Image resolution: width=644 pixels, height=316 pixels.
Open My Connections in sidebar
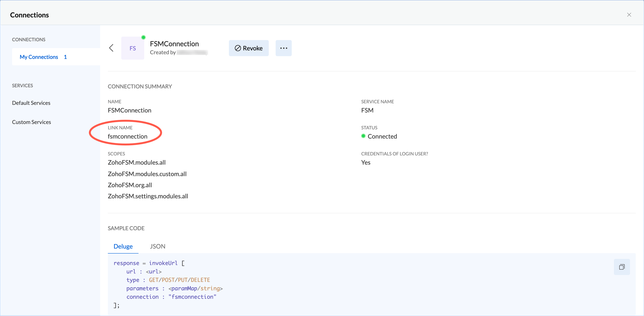pos(39,57)
